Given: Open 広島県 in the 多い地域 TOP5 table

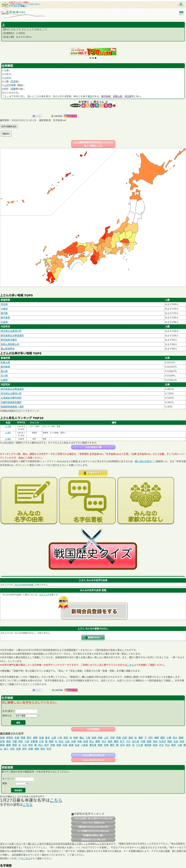Looking at the screenshot, I should [4, 322].
